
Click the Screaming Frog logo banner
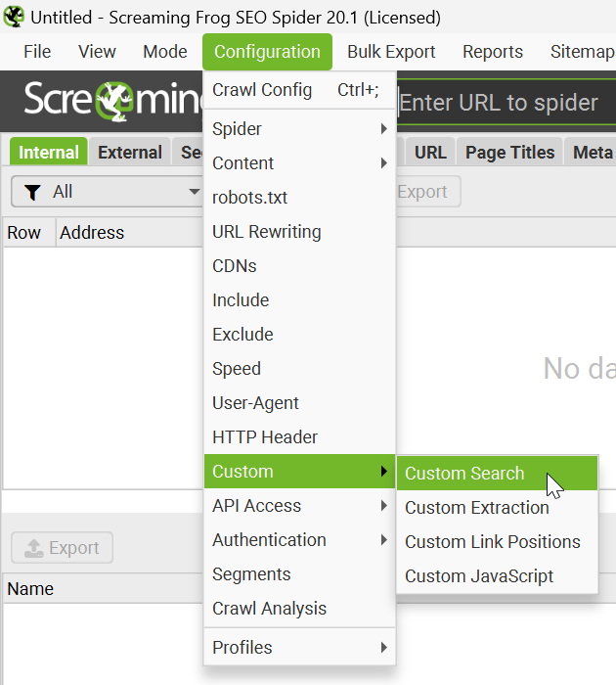pos(113,101)
